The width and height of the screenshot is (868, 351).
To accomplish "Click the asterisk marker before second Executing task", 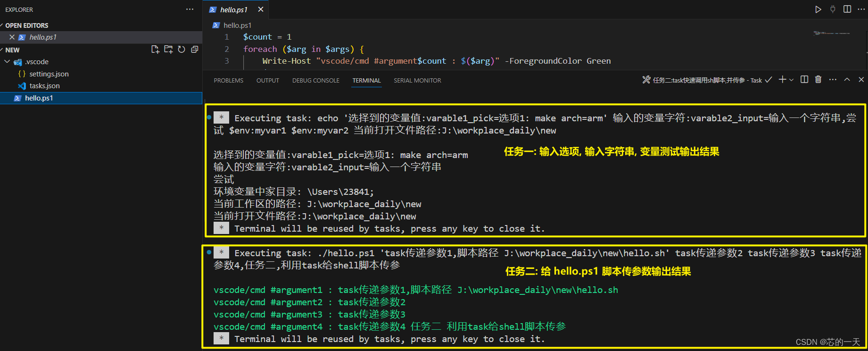I will coord(221,253).
